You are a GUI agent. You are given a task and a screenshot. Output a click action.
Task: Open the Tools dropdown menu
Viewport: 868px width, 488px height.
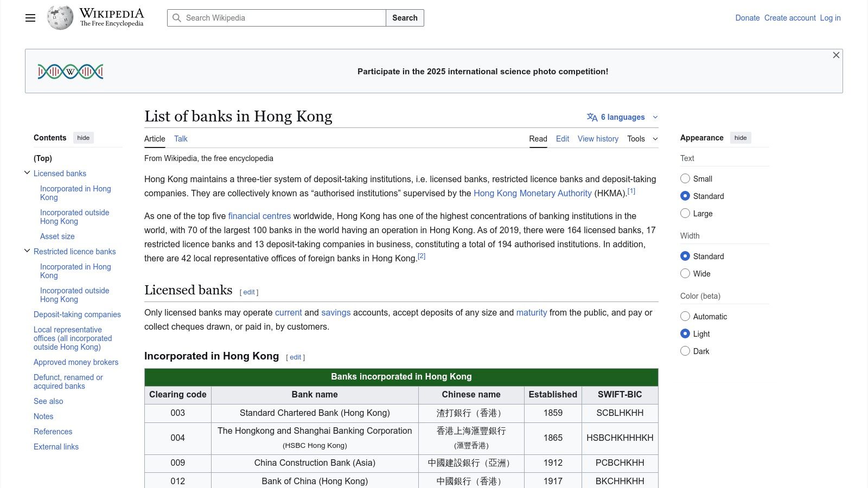(642, 139)
